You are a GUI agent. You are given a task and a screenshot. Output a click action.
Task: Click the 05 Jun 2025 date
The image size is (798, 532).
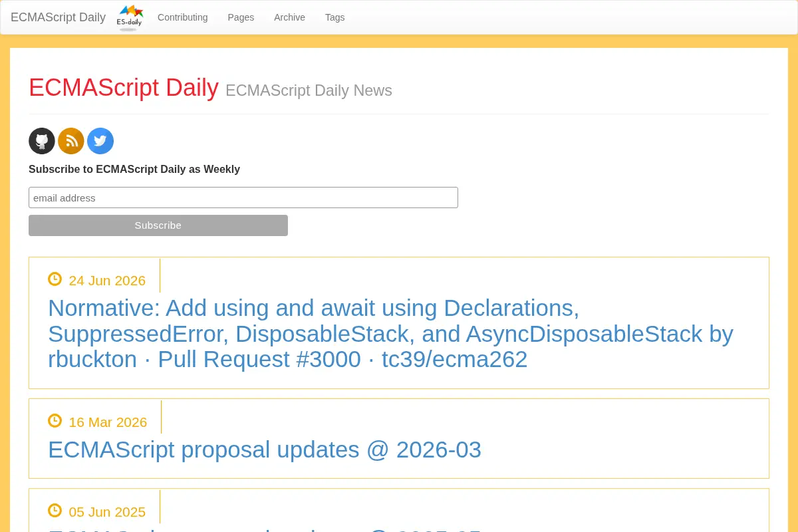[107, 512]
